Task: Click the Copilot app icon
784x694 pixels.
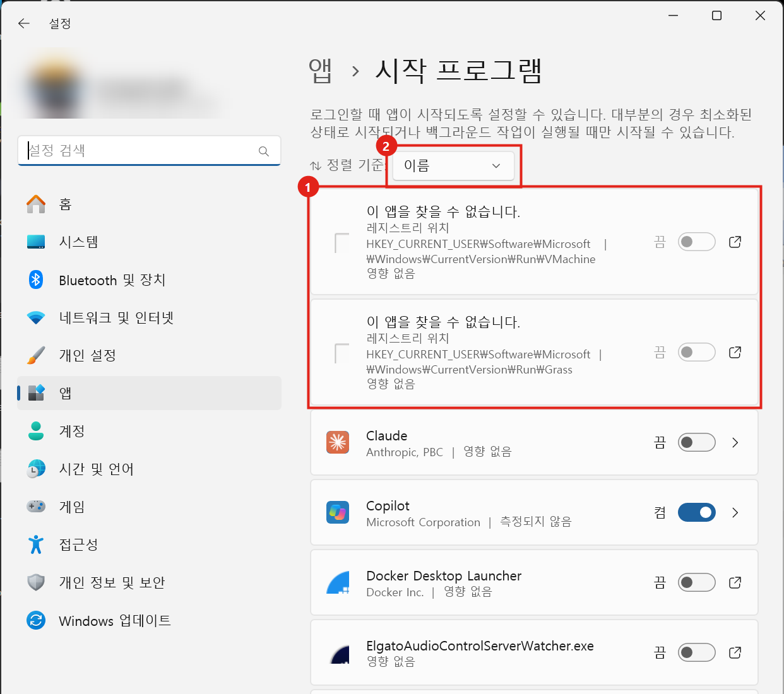Action: (338, 512)
